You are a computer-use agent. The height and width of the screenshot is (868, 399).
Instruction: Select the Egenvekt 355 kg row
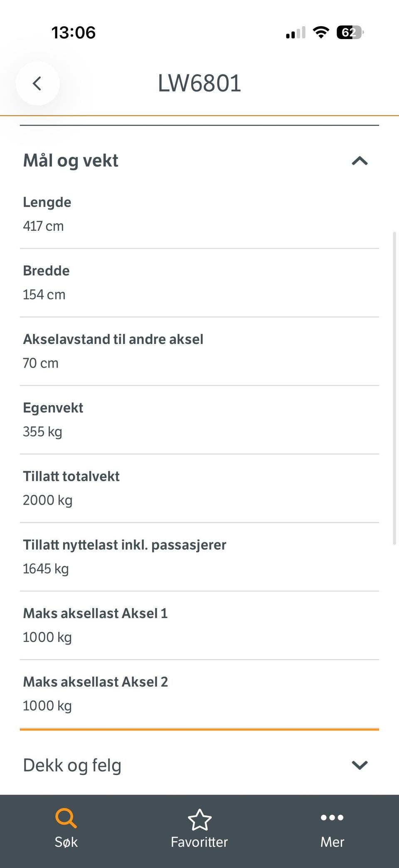pyautogui.click(x=199, y=420)
